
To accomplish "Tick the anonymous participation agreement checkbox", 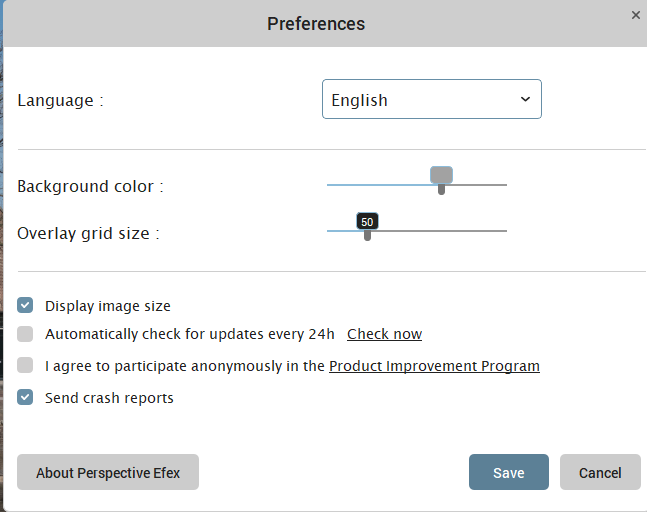I will (25, 366).
